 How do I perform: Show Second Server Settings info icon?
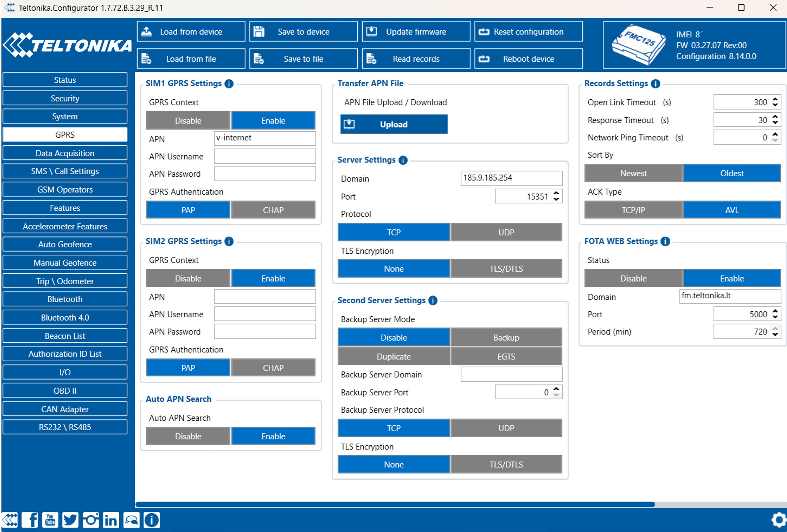(x=433, y=301)
